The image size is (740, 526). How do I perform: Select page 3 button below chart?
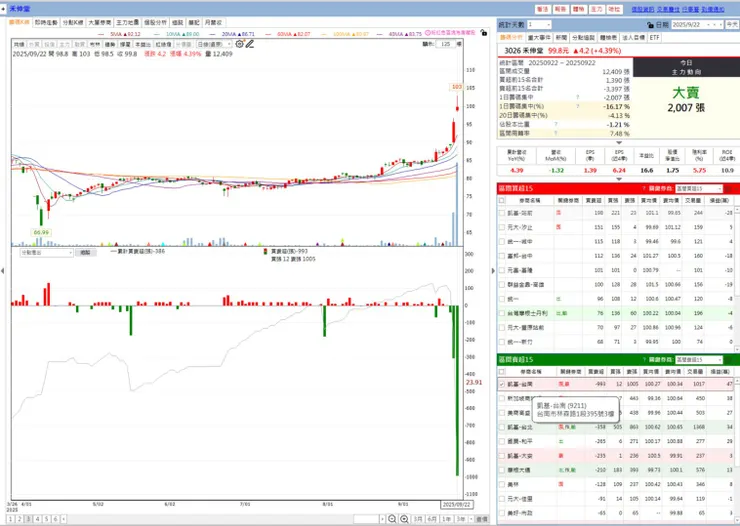(x=28, y=519)
